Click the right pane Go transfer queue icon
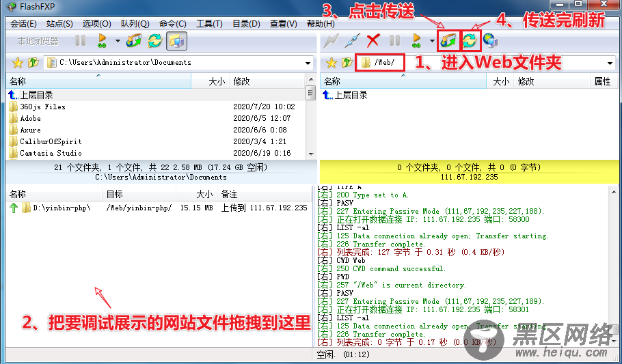Screen dimensions: 622x364 [x=416, y=40]
